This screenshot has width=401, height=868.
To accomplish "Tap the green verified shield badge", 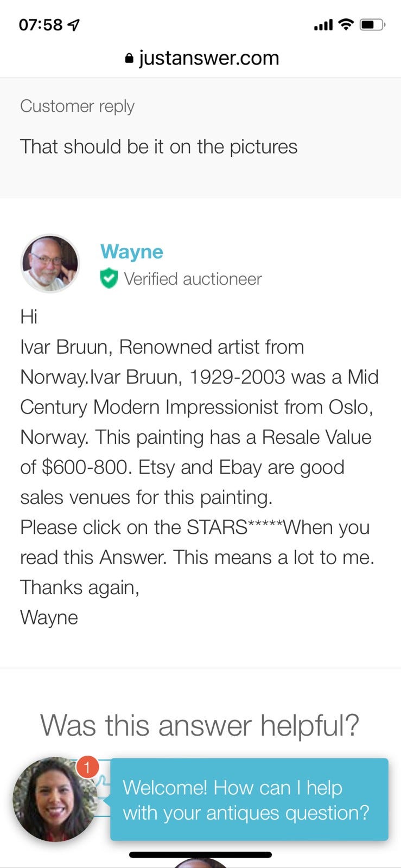I will point(109,279).
